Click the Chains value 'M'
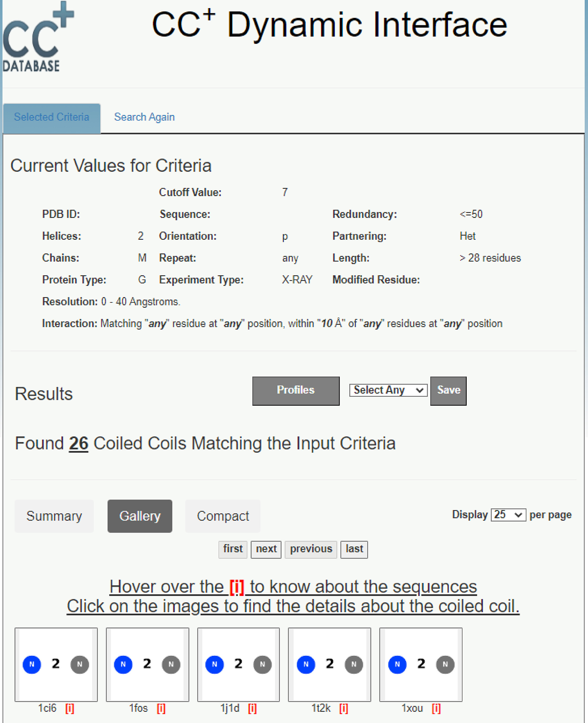The image size is (588, 723). (142, 258)
